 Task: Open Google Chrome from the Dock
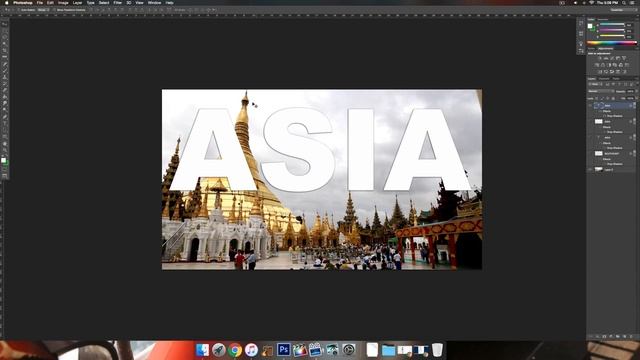235,350
